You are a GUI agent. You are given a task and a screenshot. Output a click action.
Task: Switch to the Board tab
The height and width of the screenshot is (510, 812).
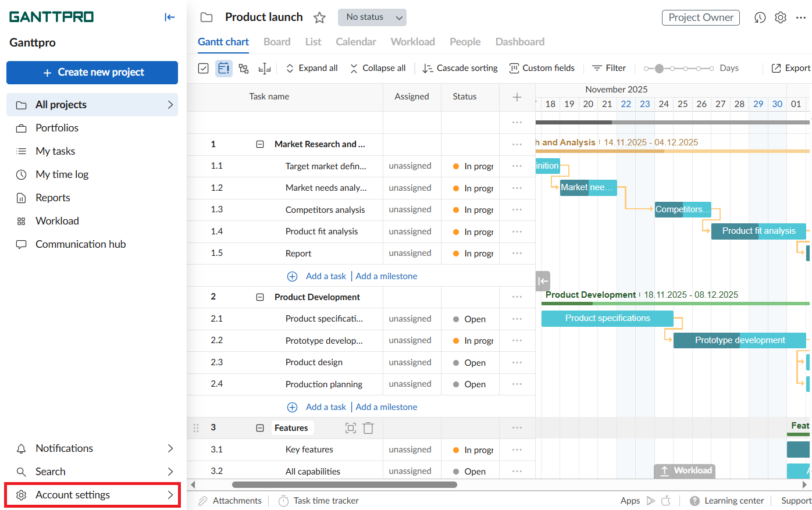[276, 42]
